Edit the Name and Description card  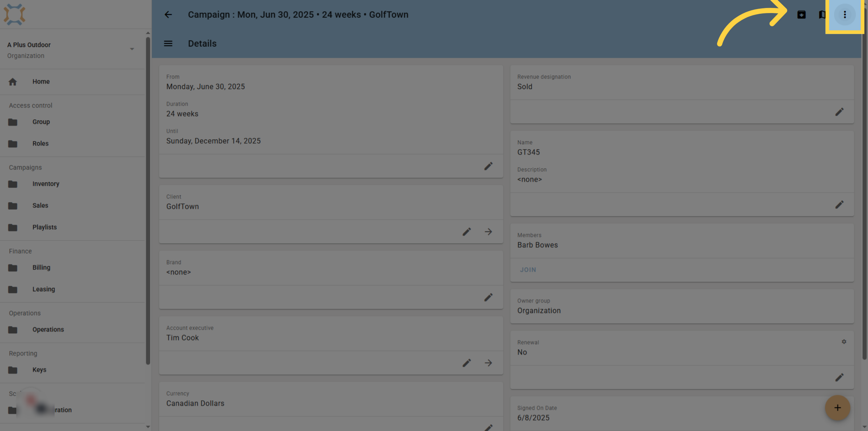(x=839, y=204)
